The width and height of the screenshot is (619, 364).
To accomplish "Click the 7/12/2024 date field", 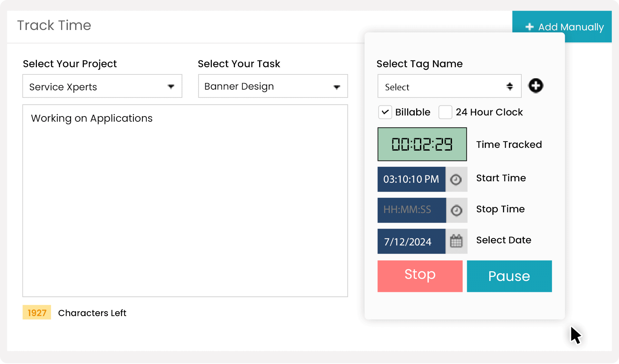I will [411, 241].
